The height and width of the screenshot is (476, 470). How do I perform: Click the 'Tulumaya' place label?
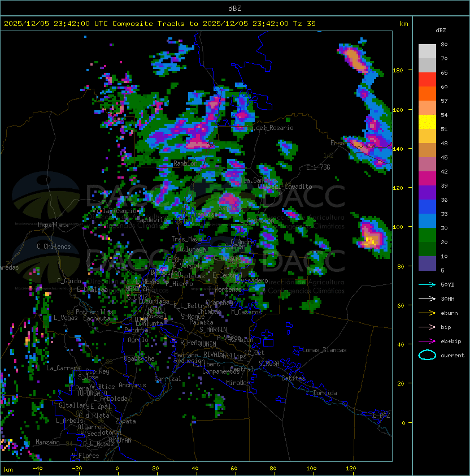click(x=193, y=249)
